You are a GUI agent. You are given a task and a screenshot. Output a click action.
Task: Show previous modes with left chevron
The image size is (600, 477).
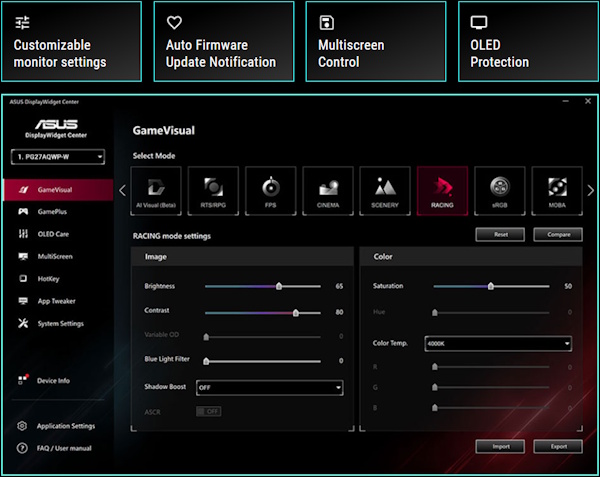122,190
